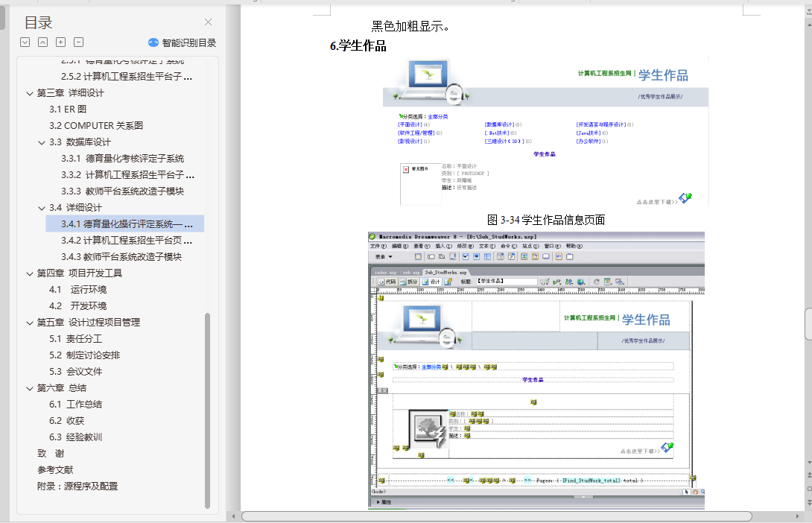
Task: Select 3.4.3 教师平台系统改造子模块 entry
Action: tap(121, 257)
